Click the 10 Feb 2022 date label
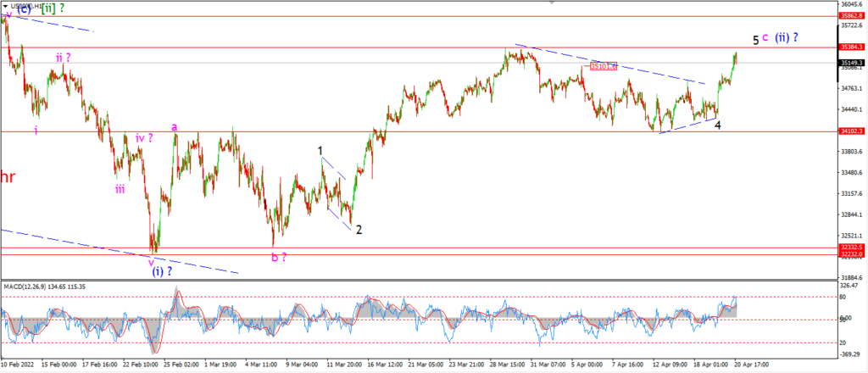This screenshot has width=868, height=373. (x=17, y=366)
